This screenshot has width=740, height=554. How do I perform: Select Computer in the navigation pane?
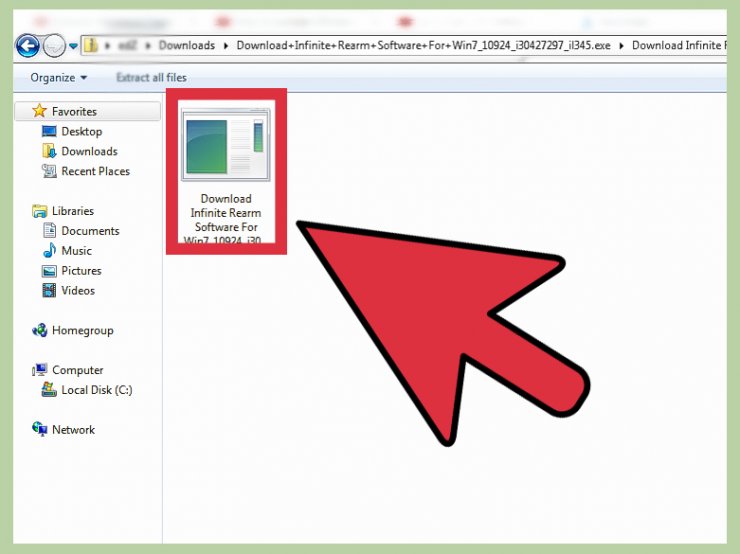(77, 370)
